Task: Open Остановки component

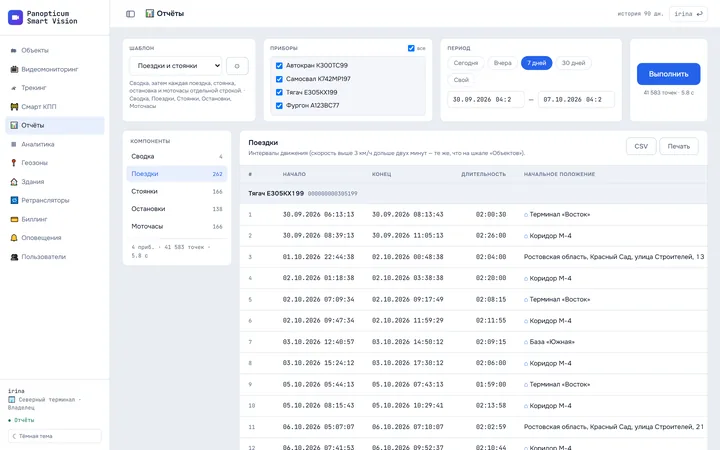Action: [177, 209]
